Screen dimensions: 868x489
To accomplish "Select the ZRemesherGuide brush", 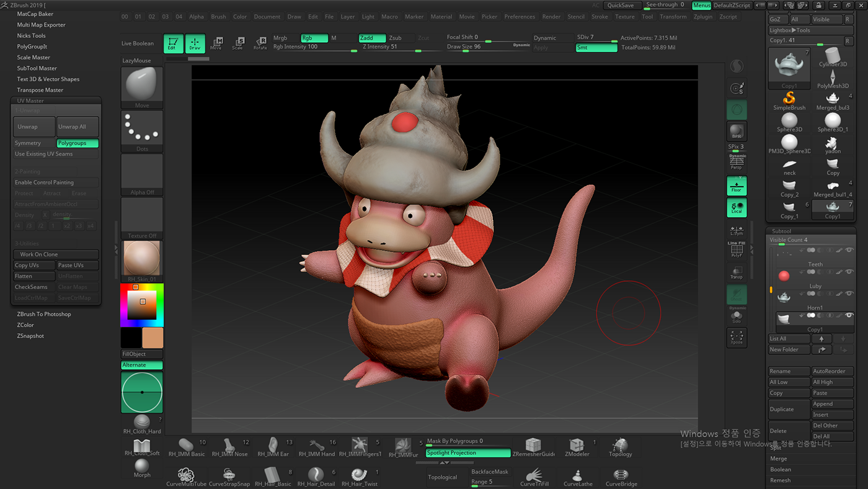I will tap(533, 448).
